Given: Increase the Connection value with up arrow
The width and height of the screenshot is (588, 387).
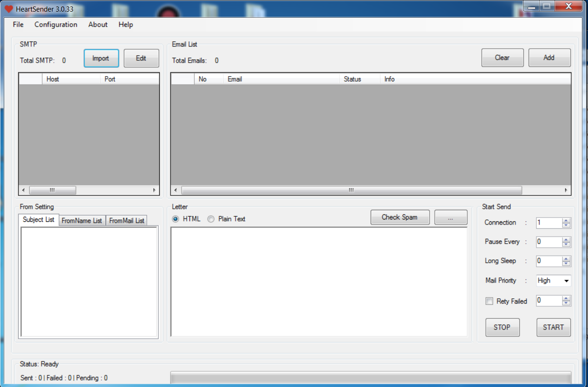Looking at the screenshot, I should point(566,220).
